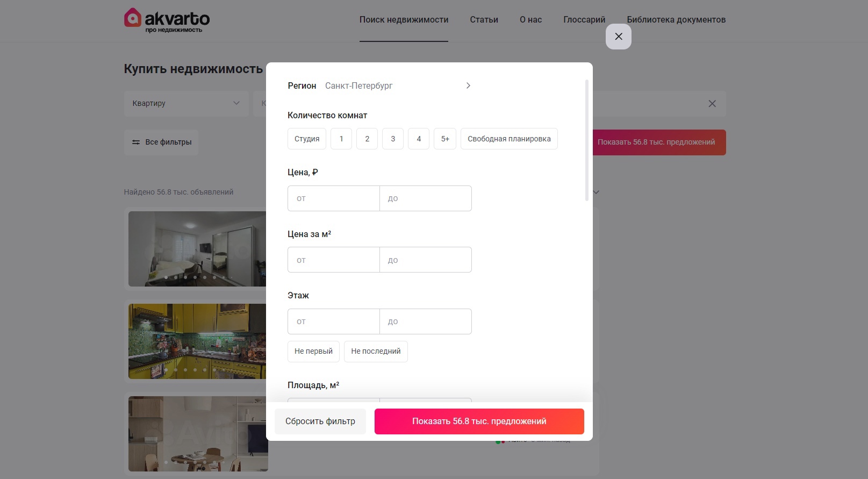Select 5+ rooms option
The width and height of the screenshot is (868, 479).
point(445,139)
